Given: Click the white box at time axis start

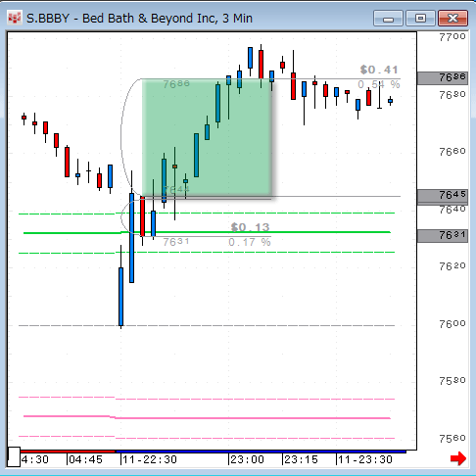Looking at the screenshot, I should click(x=14, y=456).
